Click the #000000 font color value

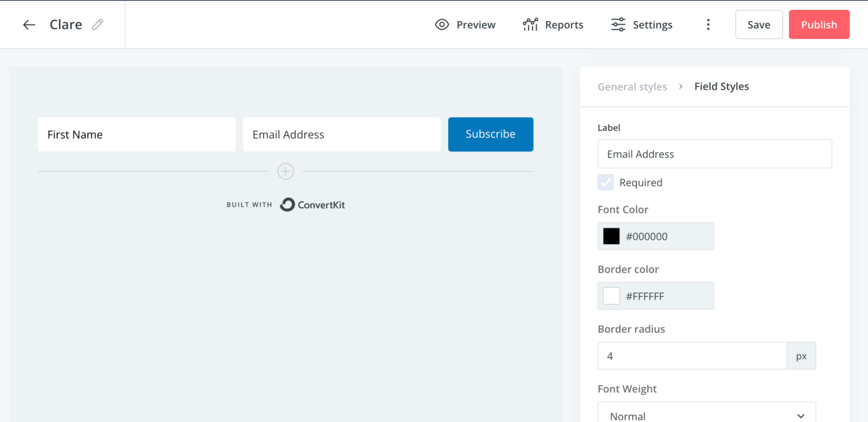pyautogui.click(x=647, y=236)
